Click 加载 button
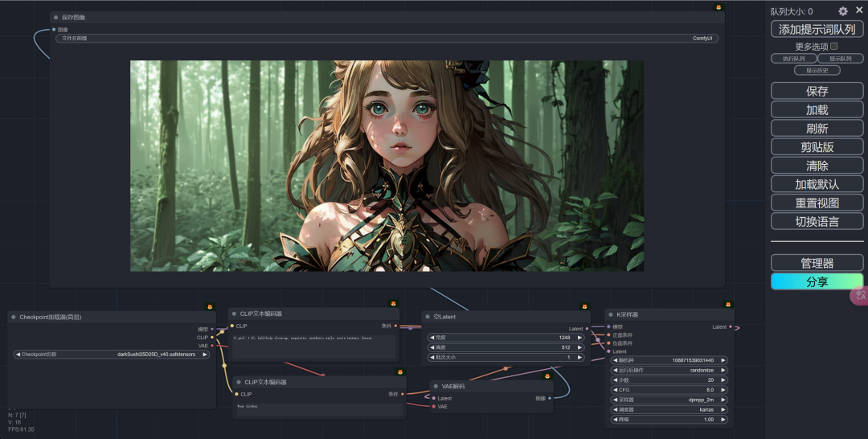The image size is (868, 439). [817, 109]
